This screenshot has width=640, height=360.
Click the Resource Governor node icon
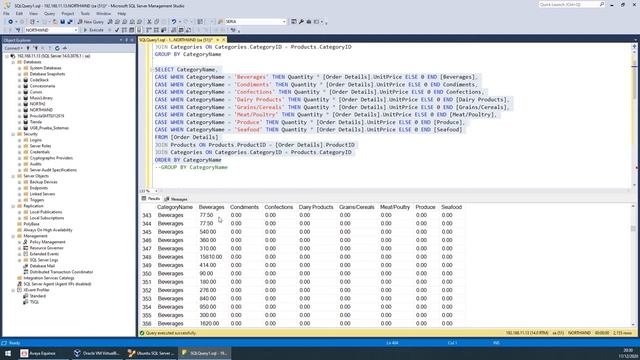tap(26, 248)
